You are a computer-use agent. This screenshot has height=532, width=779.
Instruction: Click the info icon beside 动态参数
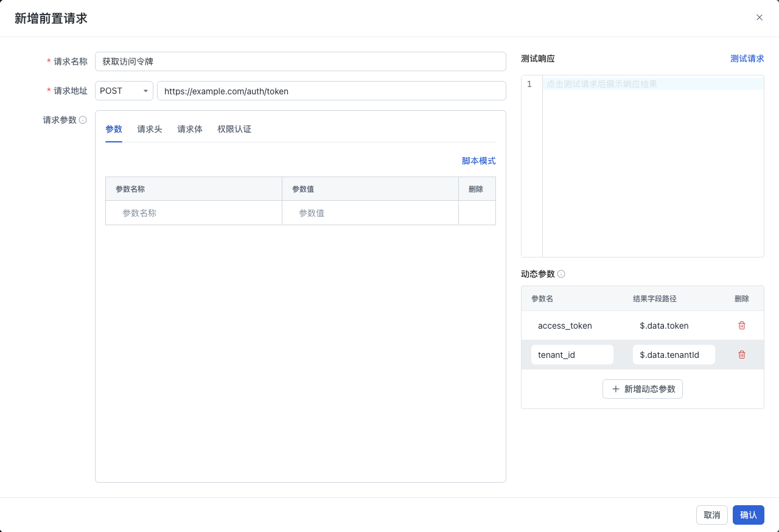(561, 274)
